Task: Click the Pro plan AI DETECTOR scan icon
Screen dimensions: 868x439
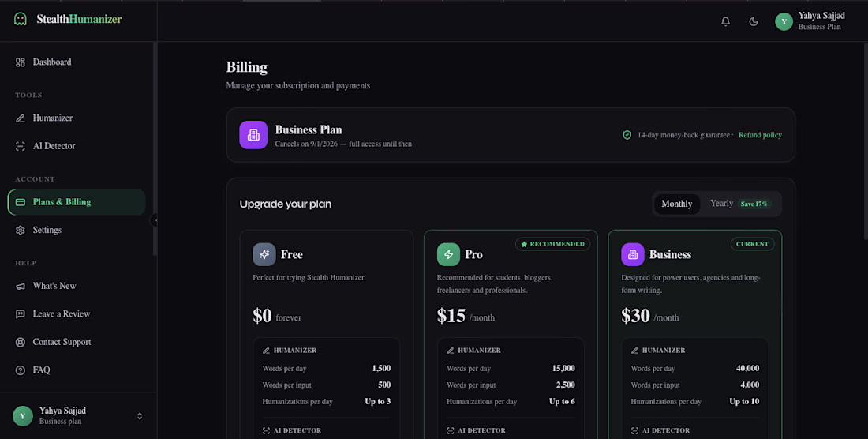Action: click(451, 430)
